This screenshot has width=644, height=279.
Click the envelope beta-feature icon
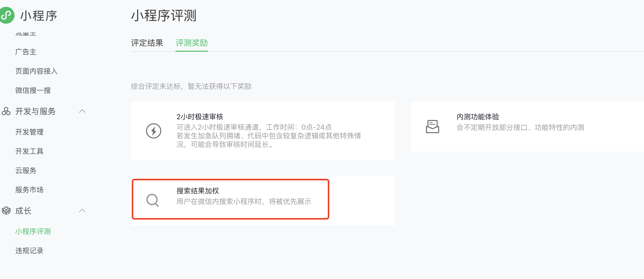pos(433,127)
